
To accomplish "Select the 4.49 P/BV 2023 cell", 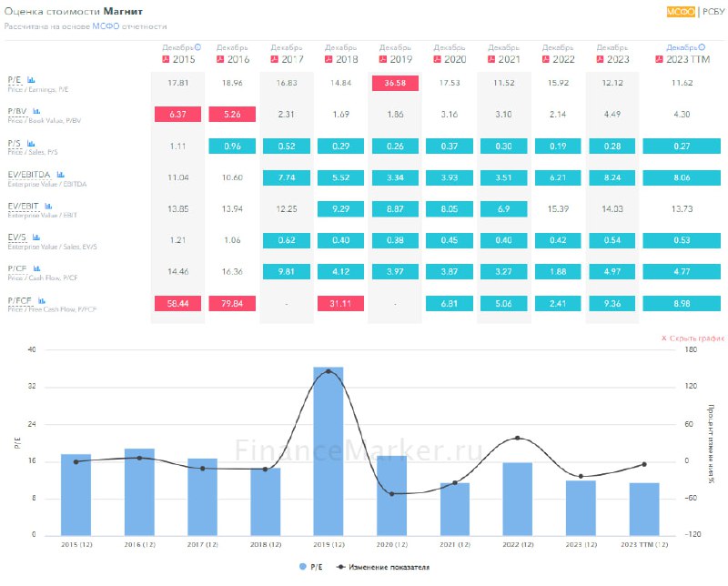I will coord(612,115).
